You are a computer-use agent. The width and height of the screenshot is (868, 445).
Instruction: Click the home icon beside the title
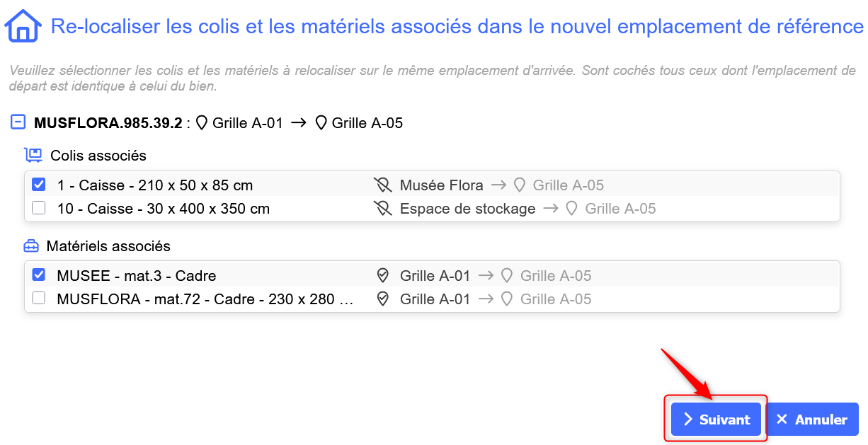[23, 27]
